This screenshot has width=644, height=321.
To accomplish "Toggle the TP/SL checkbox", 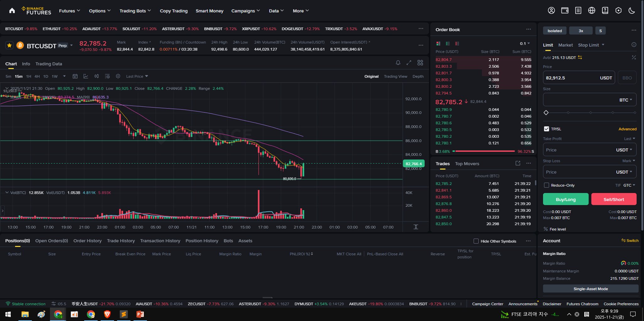I will [547, 129].
